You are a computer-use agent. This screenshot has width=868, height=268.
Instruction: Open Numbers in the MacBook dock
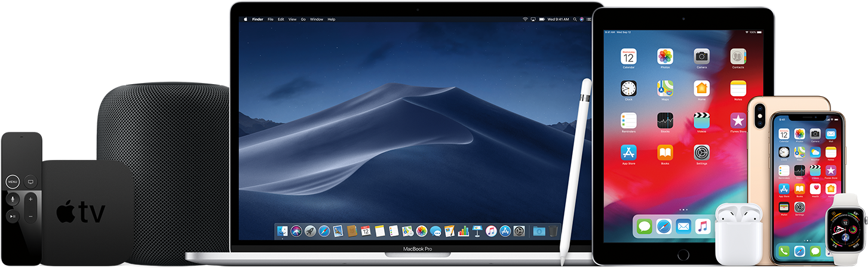click(x=464, y=231)
